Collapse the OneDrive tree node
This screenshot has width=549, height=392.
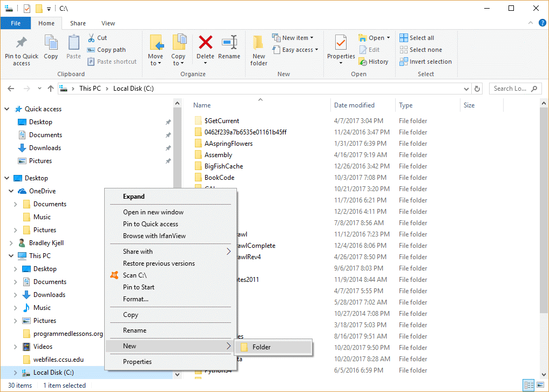tap(11, 191)
